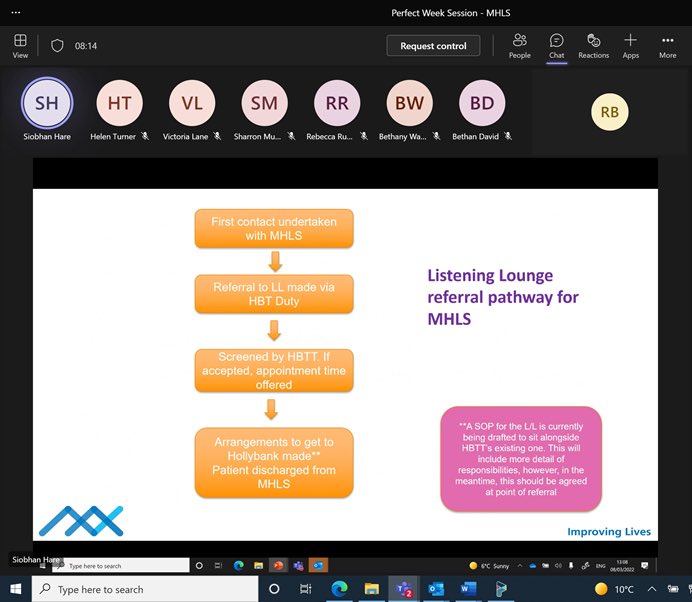Select Bethan David's BD avatar
This screenshot has height=602, width=692.
pos(482,103)
